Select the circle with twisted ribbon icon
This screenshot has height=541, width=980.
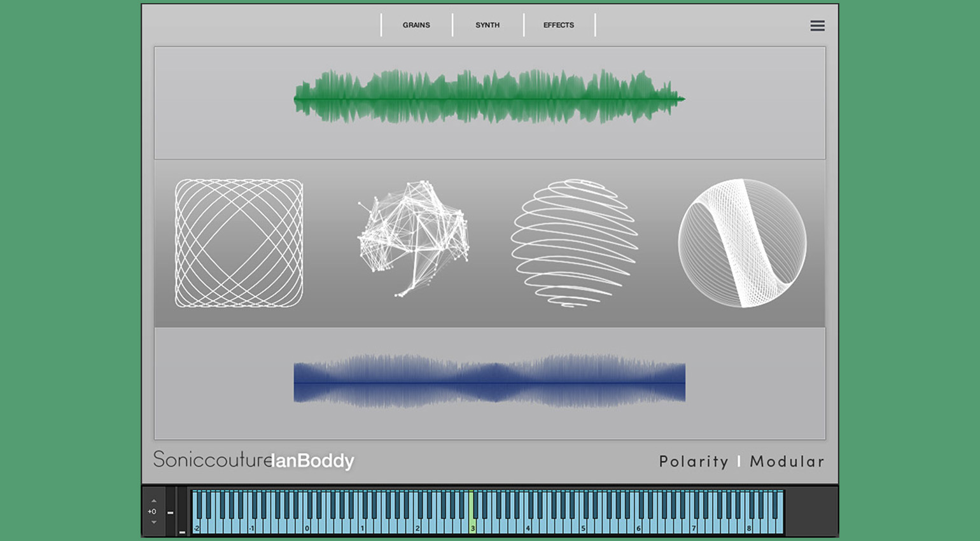click(x=742, y=243)
